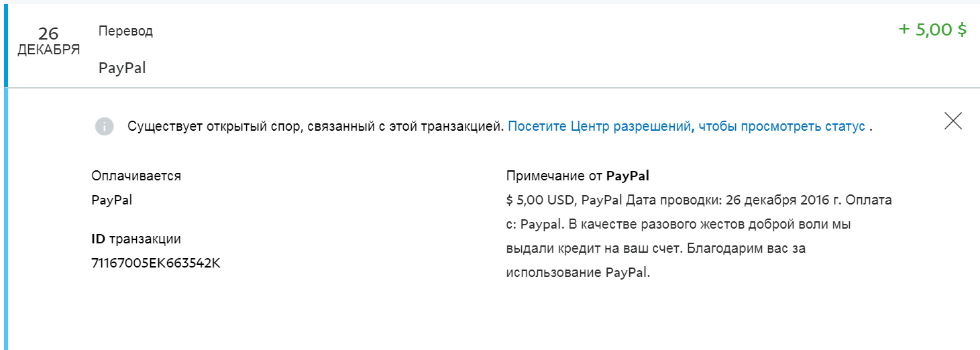Screen dimensions: 980x350
Task: Click the note line starting with выдали кредит
Action: point(655,249)
